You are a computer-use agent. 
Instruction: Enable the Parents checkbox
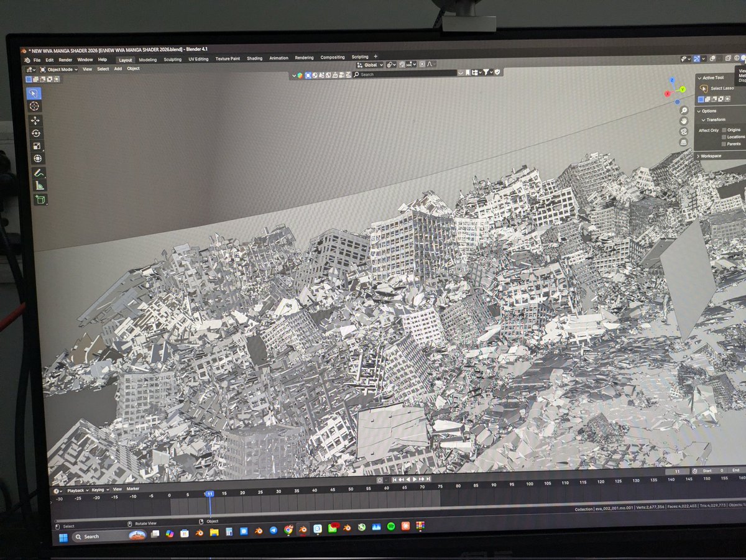(x=724, y=144)
